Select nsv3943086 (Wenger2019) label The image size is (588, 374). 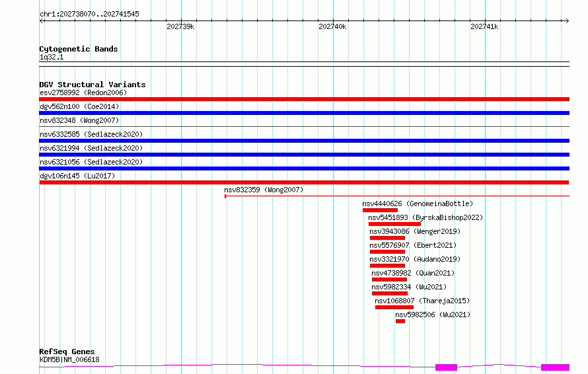coord(415,231)
